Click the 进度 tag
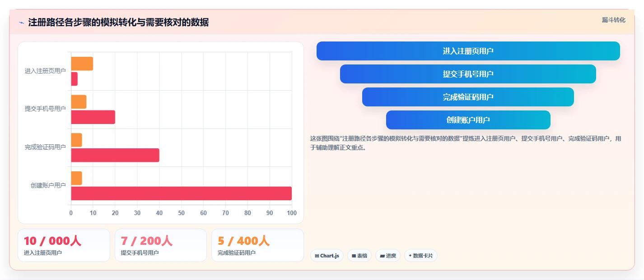Screen dimensions: 644x280 pyautogui.click(x=388, y=256)
